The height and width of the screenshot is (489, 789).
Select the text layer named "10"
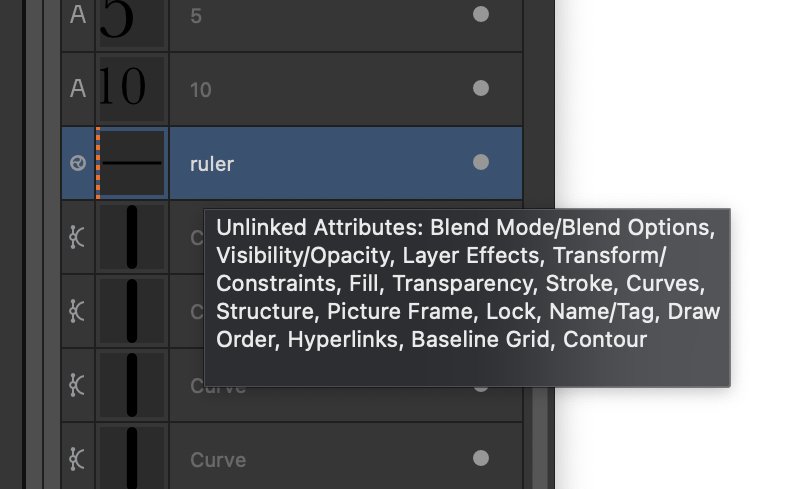pos(292,89)
